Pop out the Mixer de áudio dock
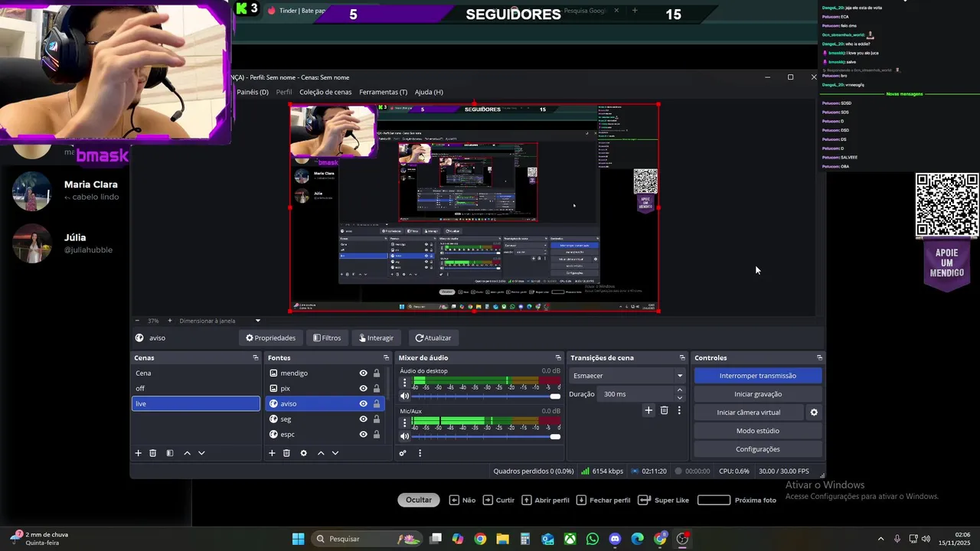 coord(558,357)
